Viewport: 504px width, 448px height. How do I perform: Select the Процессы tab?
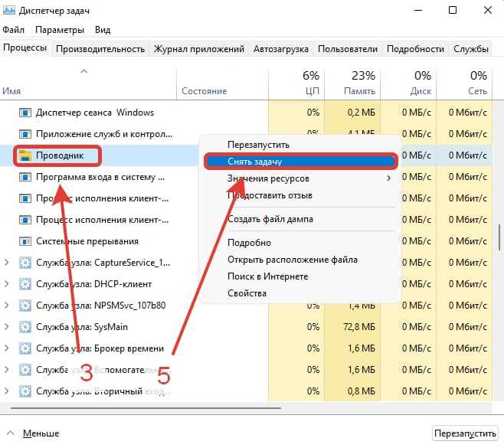click(x=25, y=48)
